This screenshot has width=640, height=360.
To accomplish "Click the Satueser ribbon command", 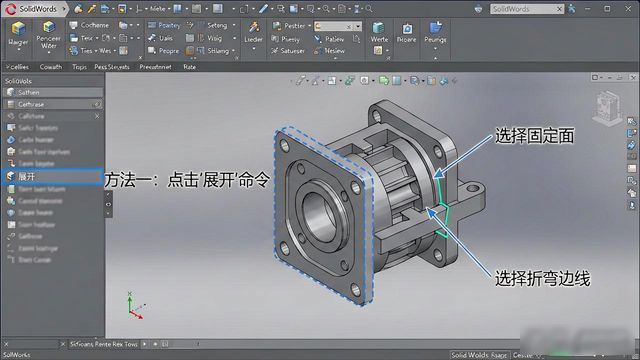I will point(288,51).
